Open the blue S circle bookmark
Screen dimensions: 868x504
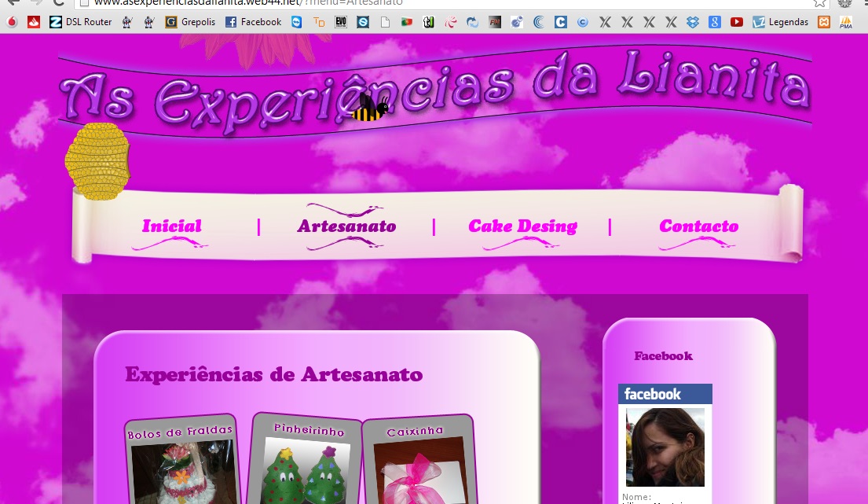pyautogui.click(x=363, y=22)
